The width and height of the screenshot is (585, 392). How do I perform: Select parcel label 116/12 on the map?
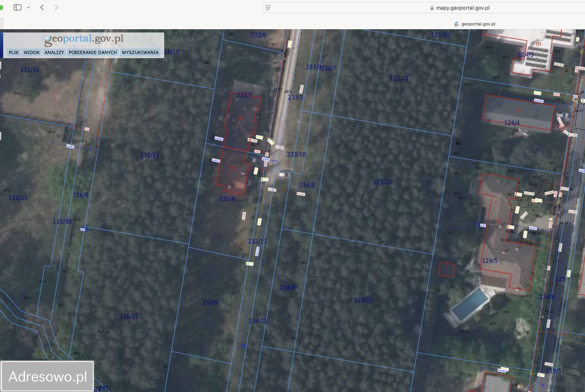click(129, 317)
